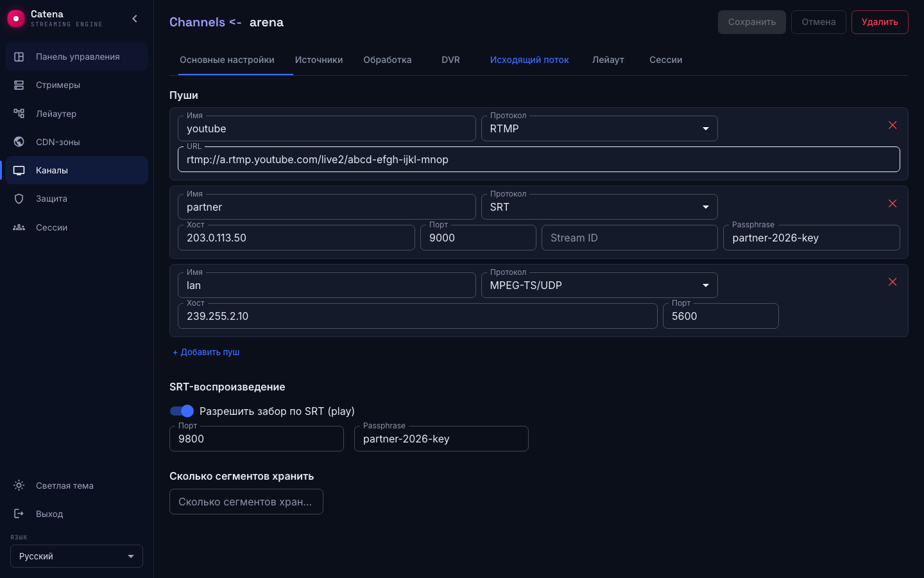Screen dimensions: 924x578
Task: Click the Добавить пуш link
Action: point(206,352)
